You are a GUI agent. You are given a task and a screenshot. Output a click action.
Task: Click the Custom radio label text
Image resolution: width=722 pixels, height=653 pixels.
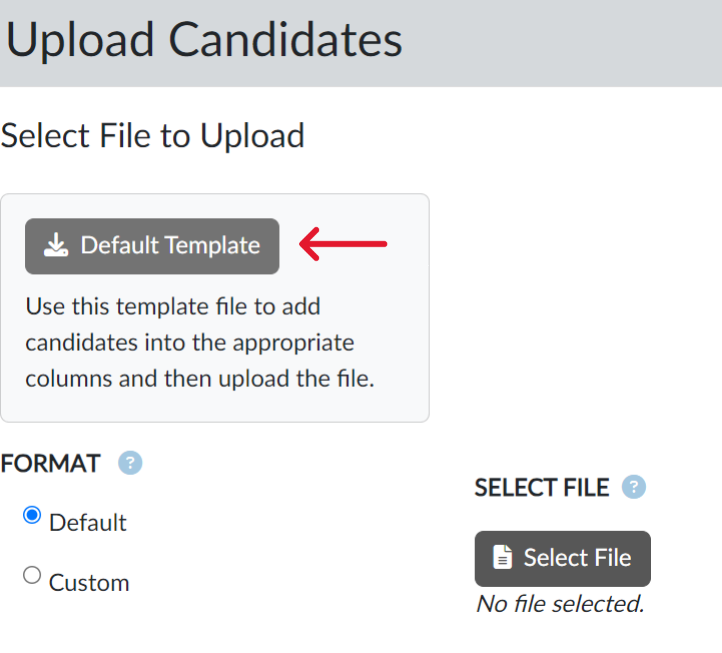[89, 582]
